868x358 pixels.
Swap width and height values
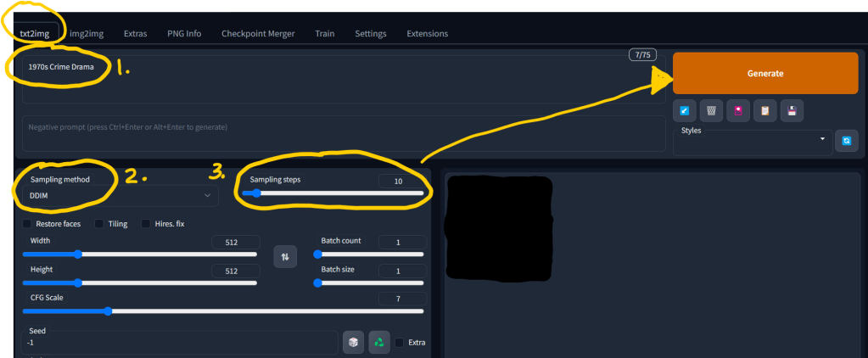pyautogui.click(x=285, y=255)
